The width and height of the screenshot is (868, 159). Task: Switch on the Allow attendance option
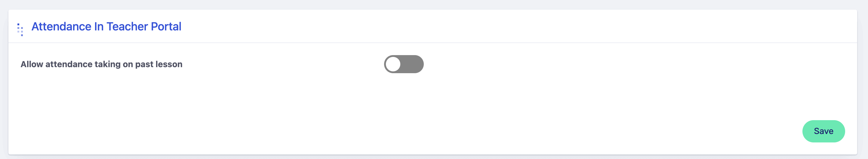(x=403, y=64)
